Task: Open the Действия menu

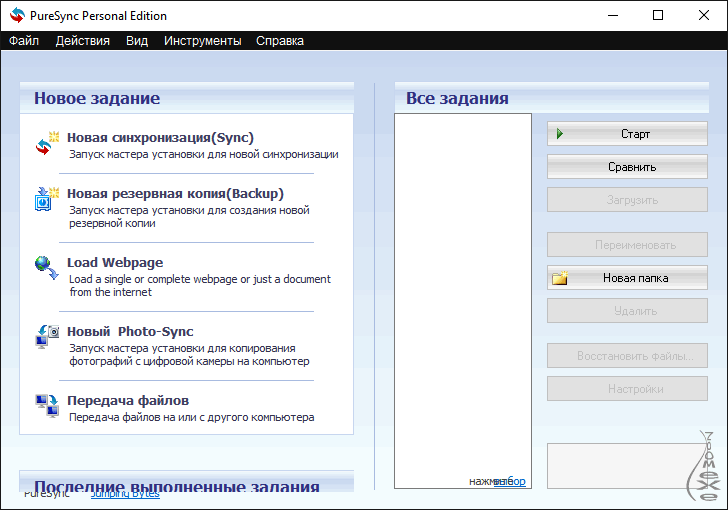Action: pyautogui.click(x=83, y=41)
